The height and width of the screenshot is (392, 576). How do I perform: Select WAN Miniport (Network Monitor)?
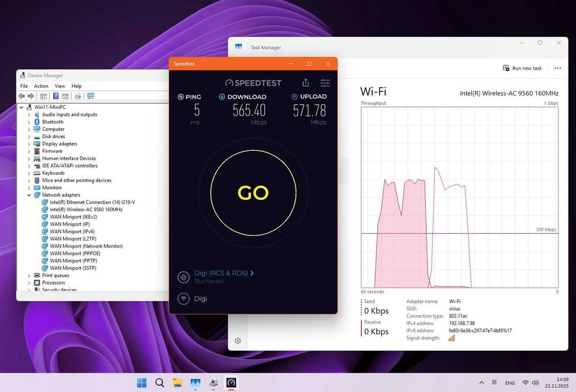[x=86, y=246]
